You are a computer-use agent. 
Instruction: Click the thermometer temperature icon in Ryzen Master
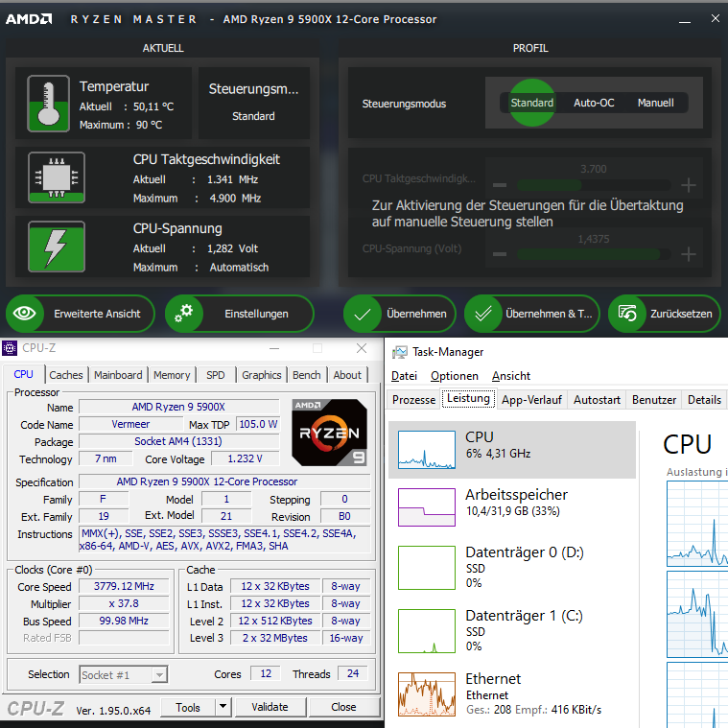click(x=48, y=103)
